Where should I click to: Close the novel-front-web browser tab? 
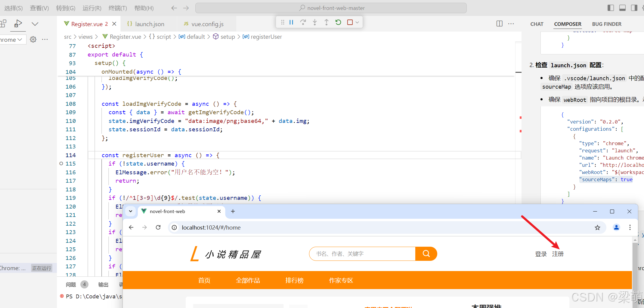(219, 211)
